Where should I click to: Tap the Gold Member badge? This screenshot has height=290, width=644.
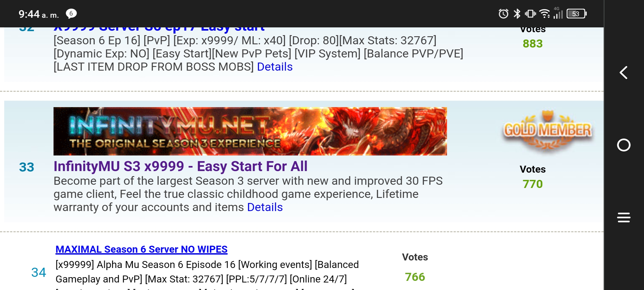(547, 130)
